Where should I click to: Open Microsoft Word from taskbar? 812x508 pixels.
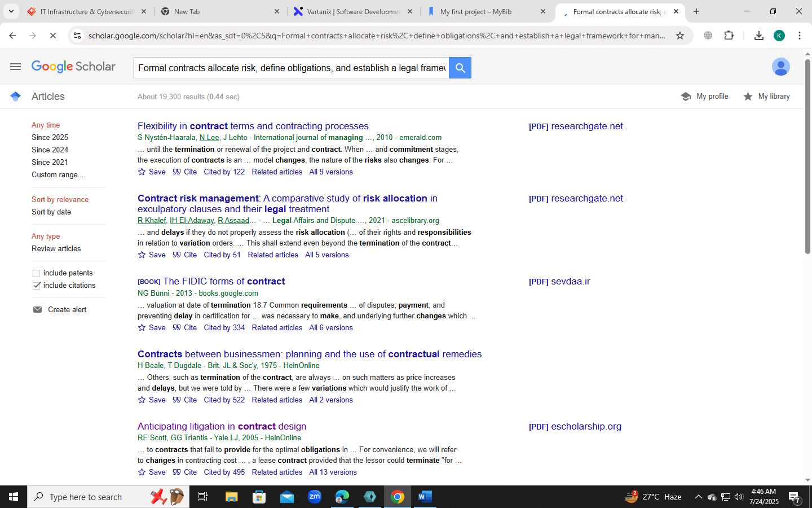(425, 497)
